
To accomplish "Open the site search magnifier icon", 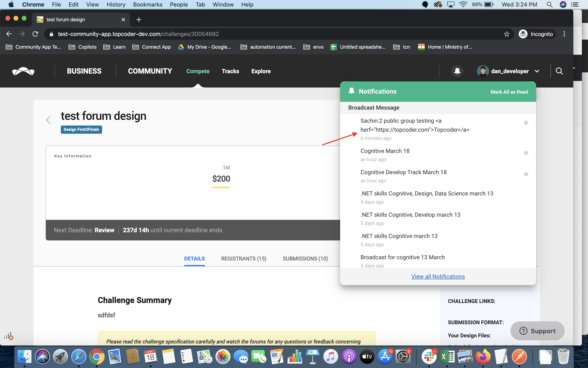I will [559, 71].
